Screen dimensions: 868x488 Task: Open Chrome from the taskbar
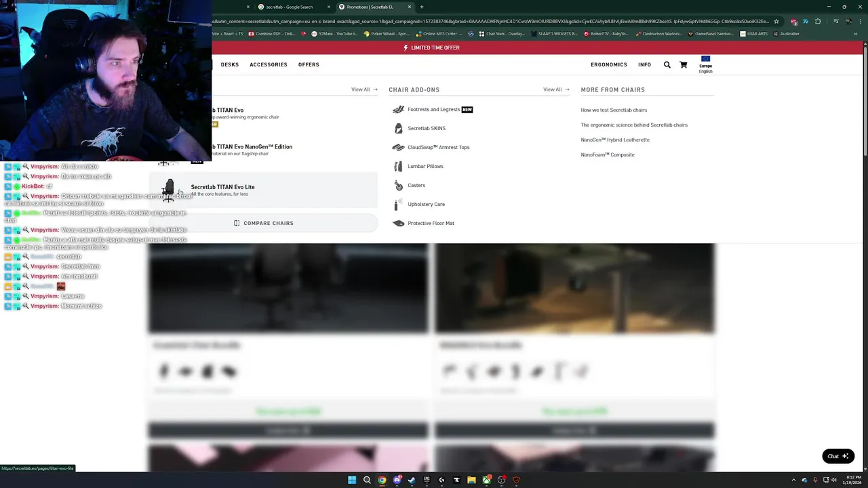pyautogui.click(x=382, y=480)
